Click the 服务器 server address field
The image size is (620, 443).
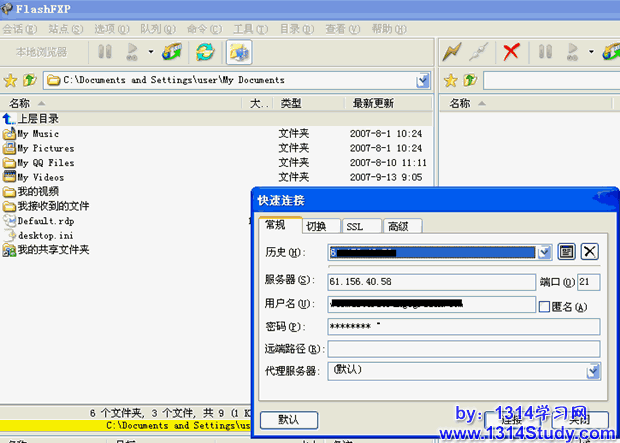pos(430,282)
